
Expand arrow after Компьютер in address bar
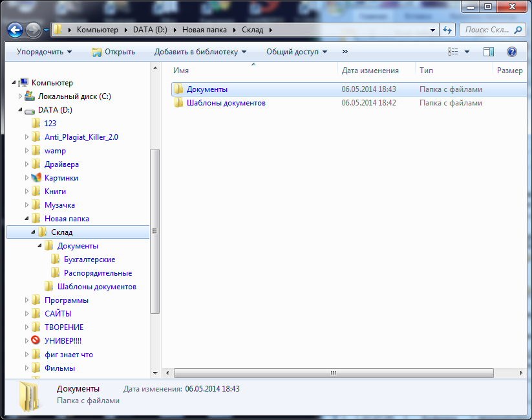[125, 30]
